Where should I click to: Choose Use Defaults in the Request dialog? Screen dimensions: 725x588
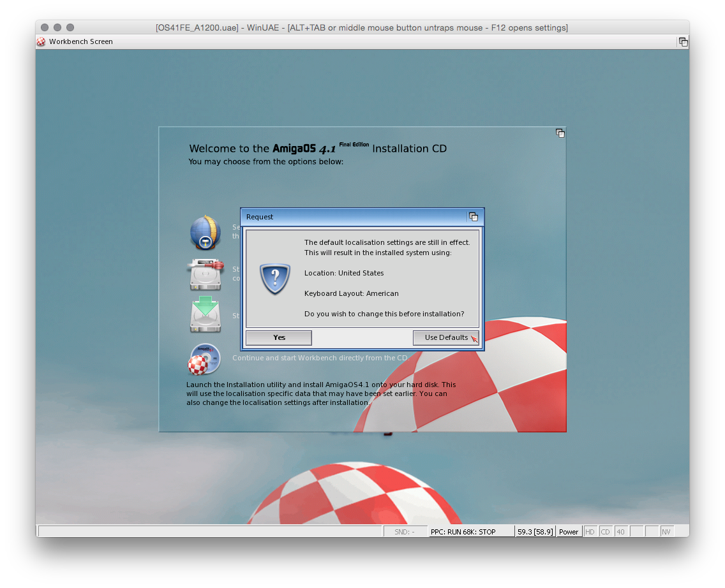[x=445, y=337]
